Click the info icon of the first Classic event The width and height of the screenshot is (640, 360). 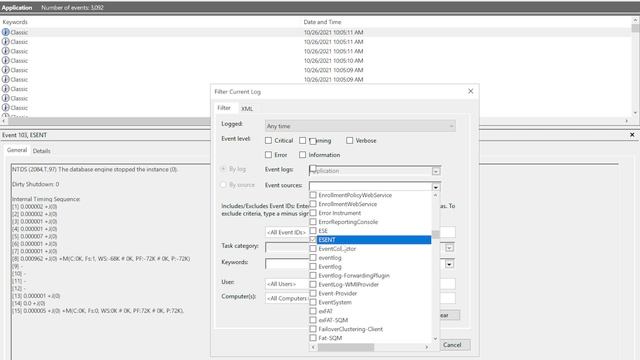pyautogui.click(x=5, y=32)
